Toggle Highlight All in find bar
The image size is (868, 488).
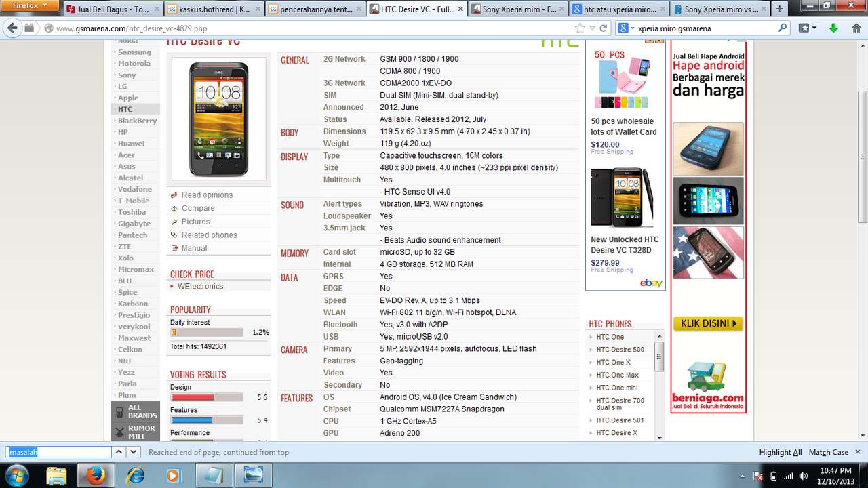[781, 452]
